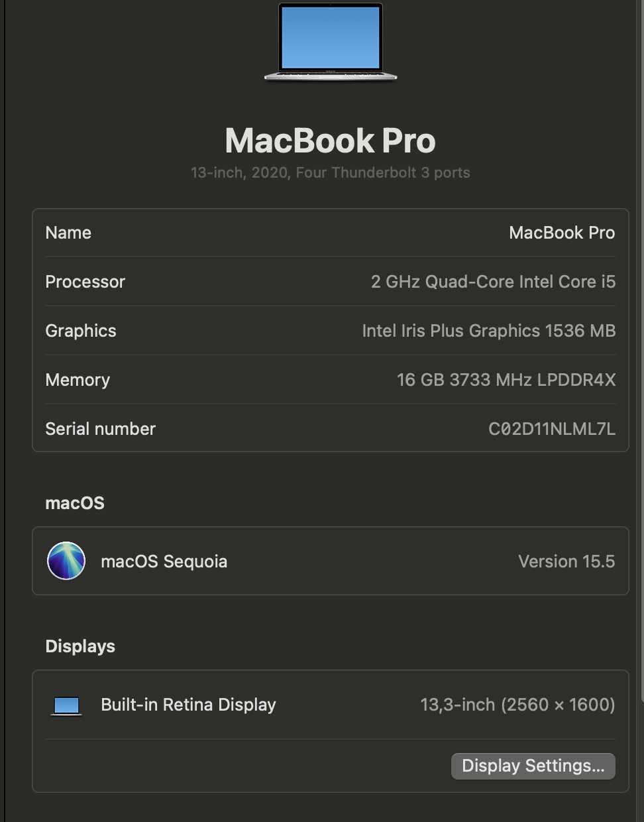Select serial number C02D11NLML7L
644x822 pixels.
tap(552, 429)
